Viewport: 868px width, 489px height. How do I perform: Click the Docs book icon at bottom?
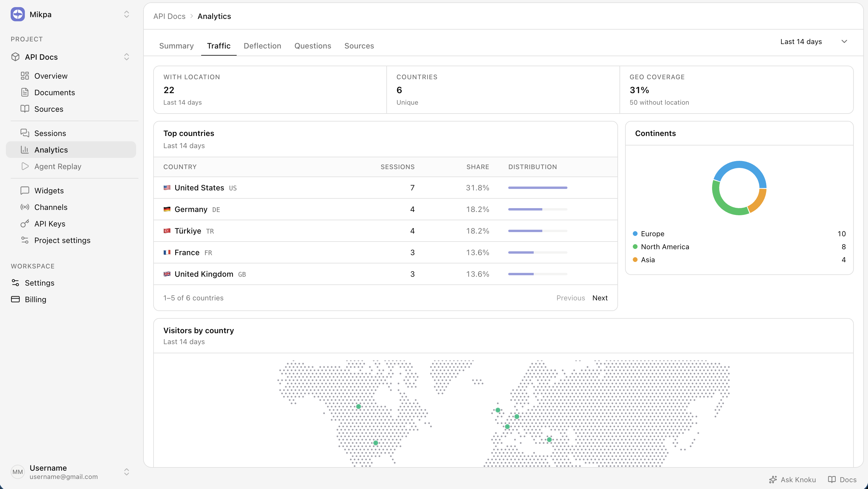pyautogui.click(x=832, y=480)
